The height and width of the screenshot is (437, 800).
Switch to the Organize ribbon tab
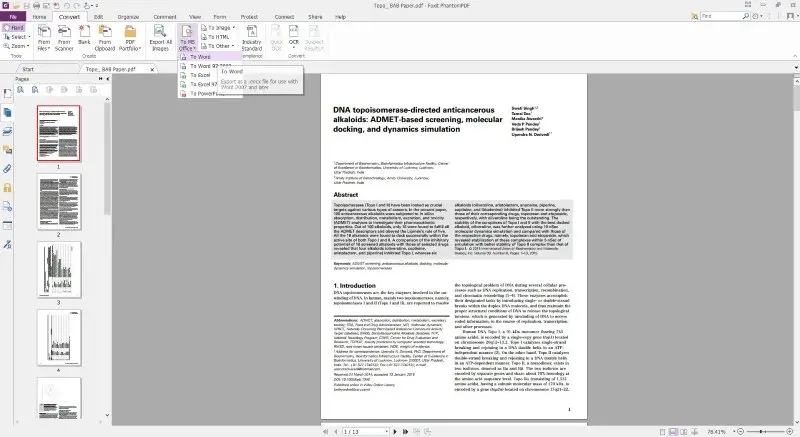128,17
